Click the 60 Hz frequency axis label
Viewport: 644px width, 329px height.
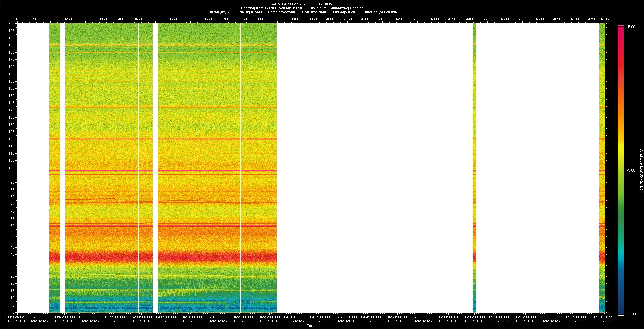coord(12,226)
